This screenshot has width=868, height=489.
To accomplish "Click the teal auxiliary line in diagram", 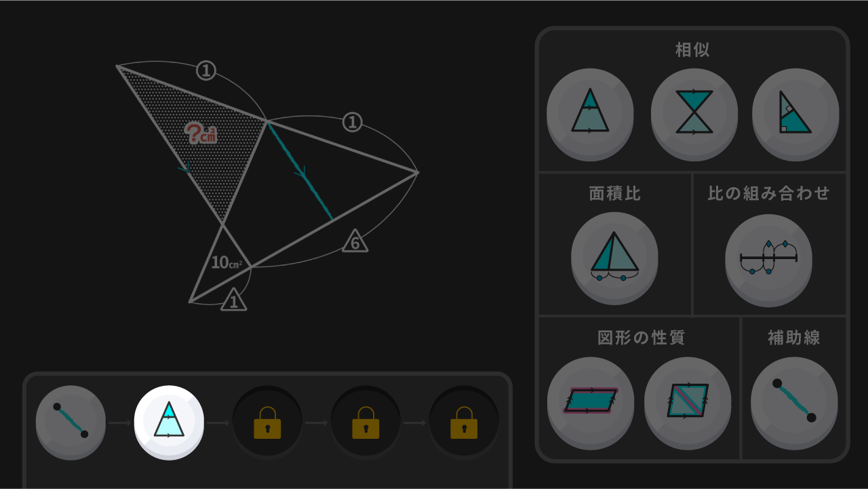I will 300,171.
